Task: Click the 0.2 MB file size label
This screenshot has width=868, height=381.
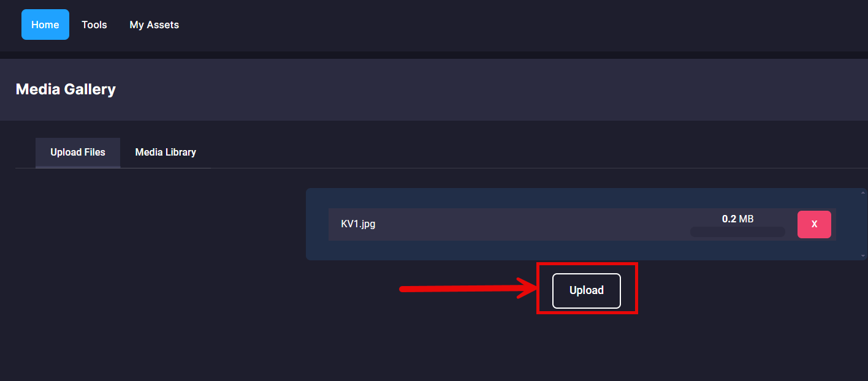Action: (x=737, y=219)
